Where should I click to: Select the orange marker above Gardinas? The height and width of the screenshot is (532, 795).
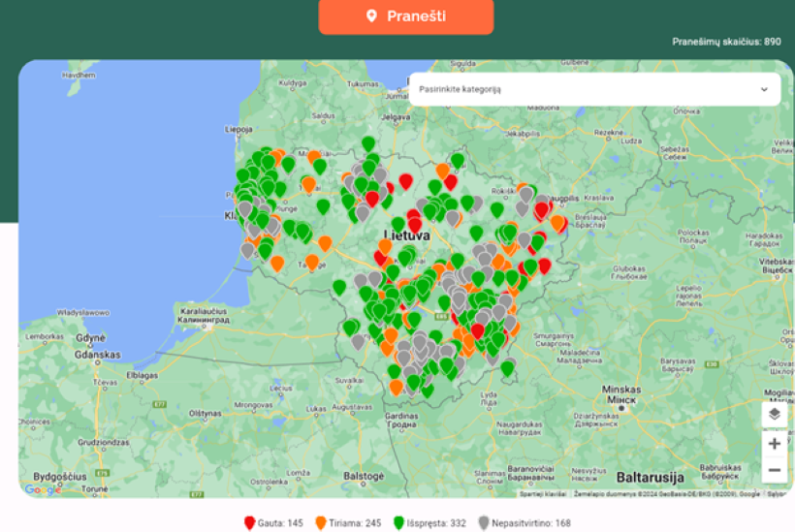[397, 389]
